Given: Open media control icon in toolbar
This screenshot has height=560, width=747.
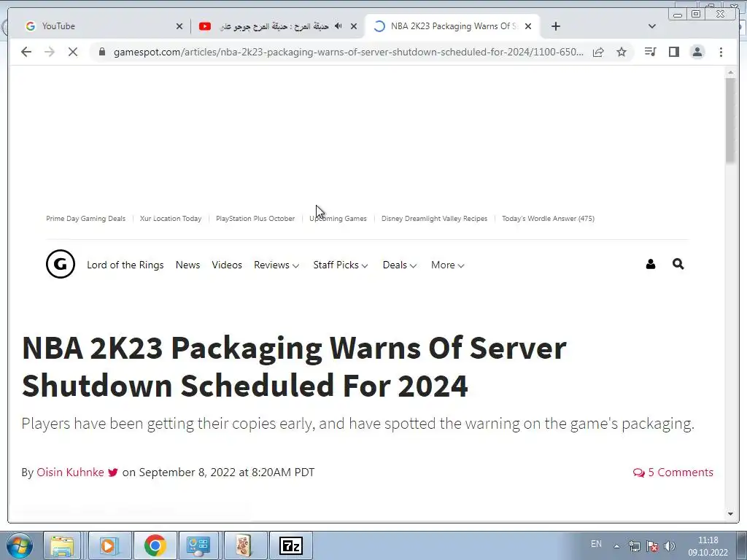Looking at the screenshot, I should click(x=650, y=52).
